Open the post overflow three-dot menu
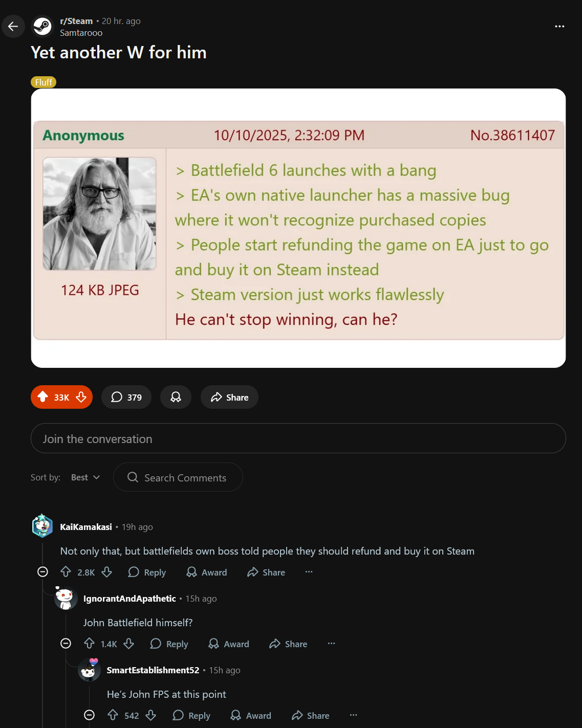This screenshot has height=728, width=582. (559, 26)
